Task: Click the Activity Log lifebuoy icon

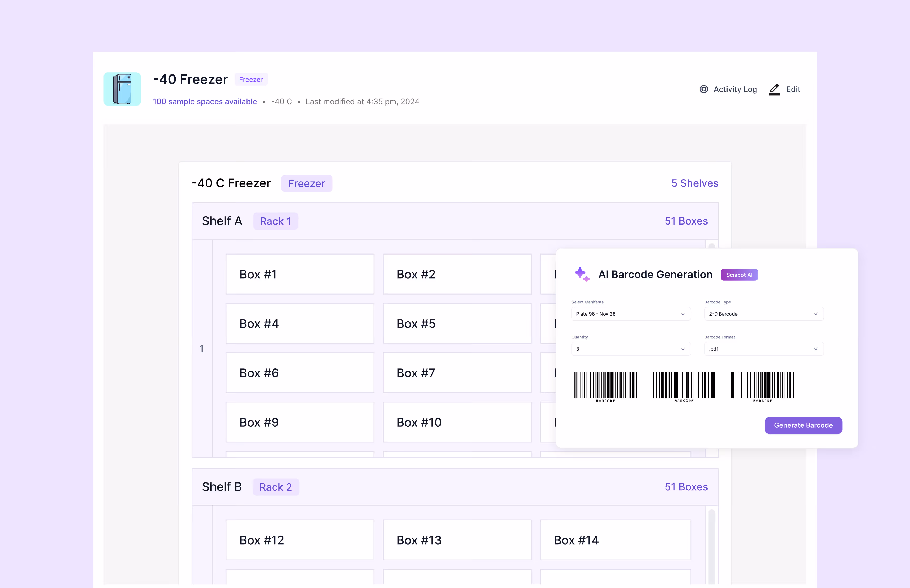Action: (x=703, y=89)
